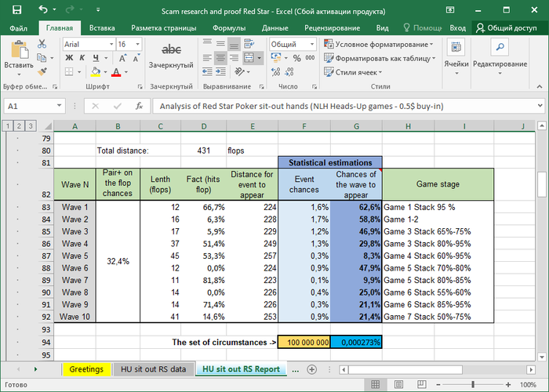Viewport: 549px width, 392px height.
Task: Switch to Page Break Preview view
Action: pyautogui.click(x=422, y=385)
